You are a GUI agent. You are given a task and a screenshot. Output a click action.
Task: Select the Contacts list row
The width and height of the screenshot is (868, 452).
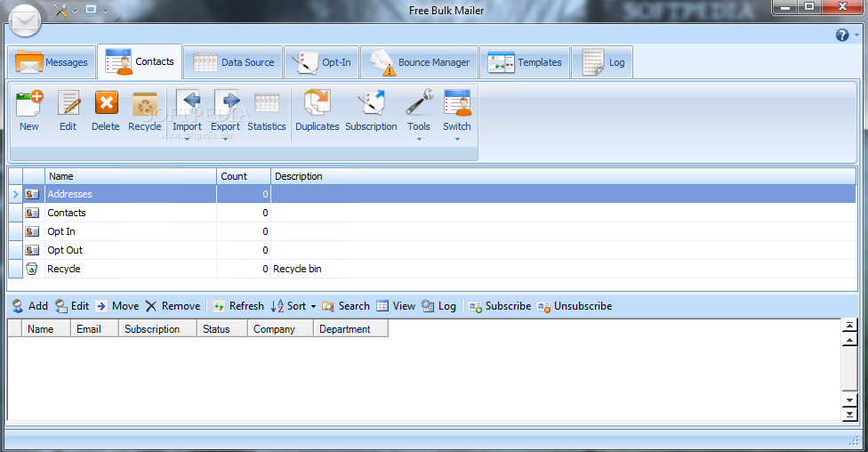pos(432,213)
